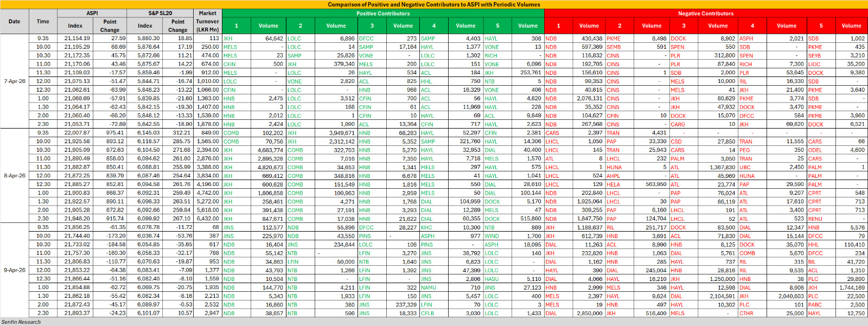Click the 'Negative Contributors' red header

tap(705, 14)
